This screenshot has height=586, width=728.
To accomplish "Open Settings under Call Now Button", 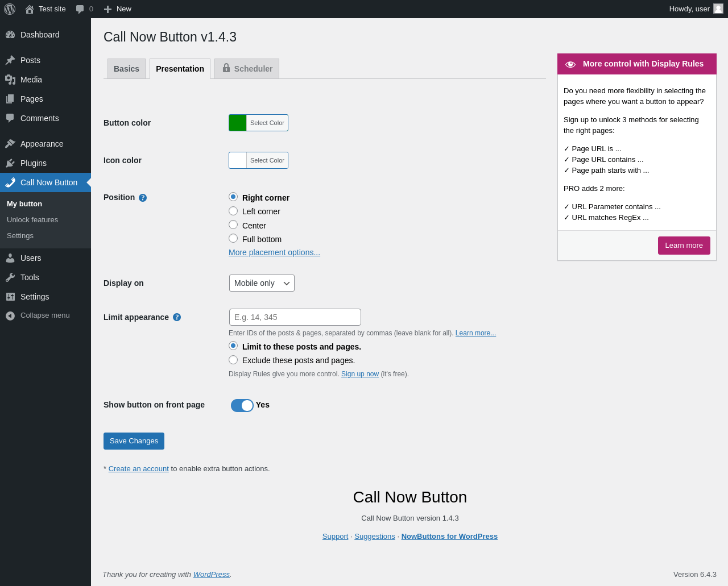I will coord(20,235).
